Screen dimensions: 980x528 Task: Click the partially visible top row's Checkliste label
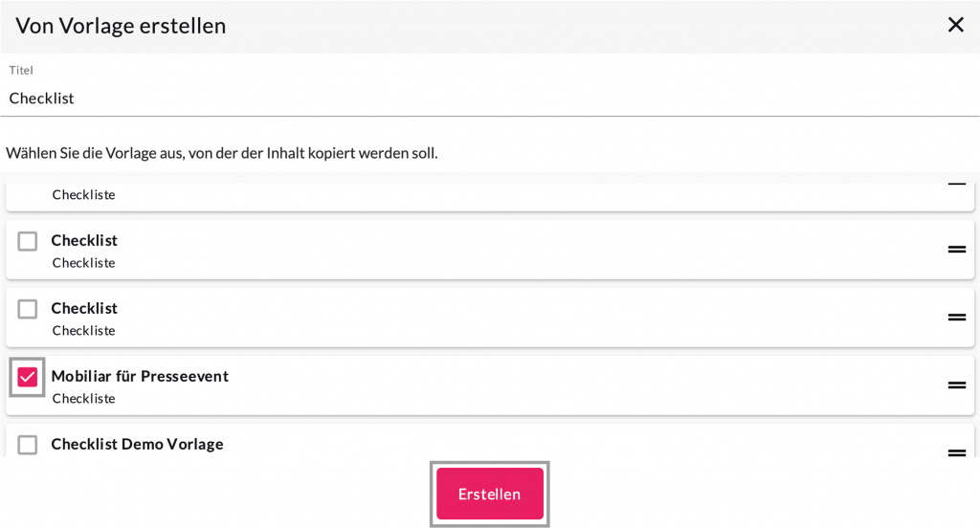click(x=83, y=194)
